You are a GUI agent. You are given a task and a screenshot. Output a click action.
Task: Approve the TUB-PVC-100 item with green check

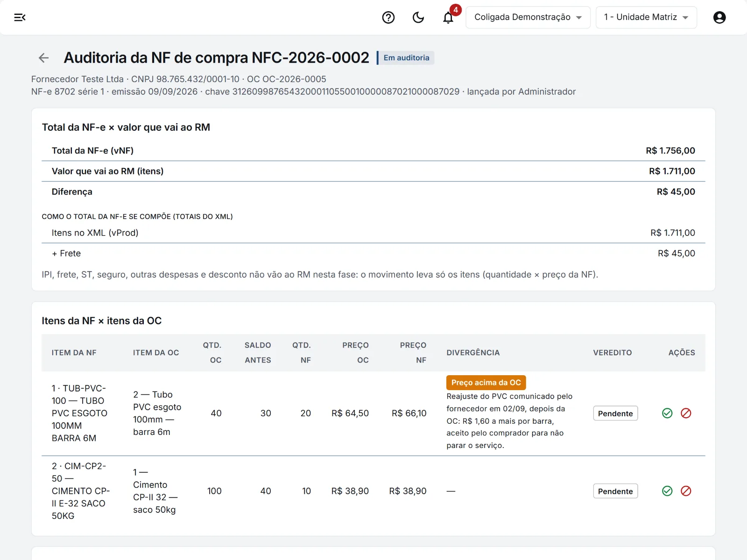pos(667,413)
